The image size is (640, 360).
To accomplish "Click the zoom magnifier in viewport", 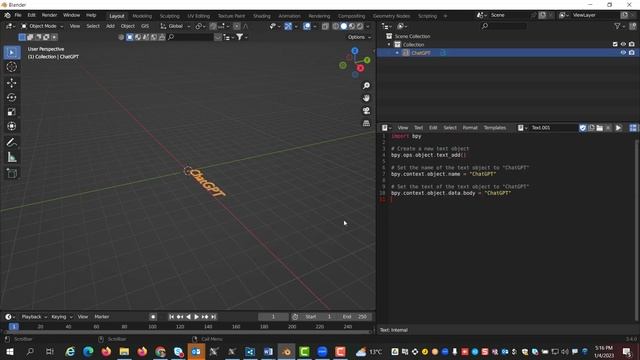I will [x=366, y=85].
